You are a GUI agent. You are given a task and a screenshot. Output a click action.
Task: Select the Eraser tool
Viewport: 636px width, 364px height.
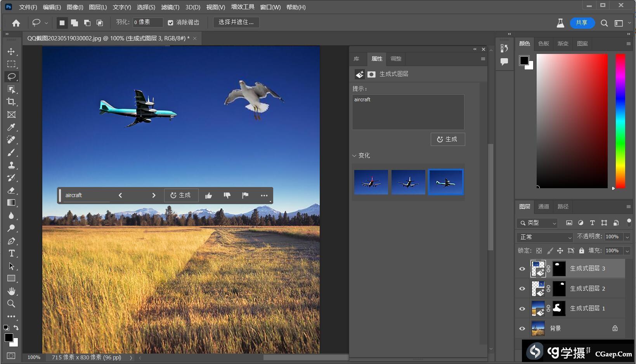tap(11, 190)
